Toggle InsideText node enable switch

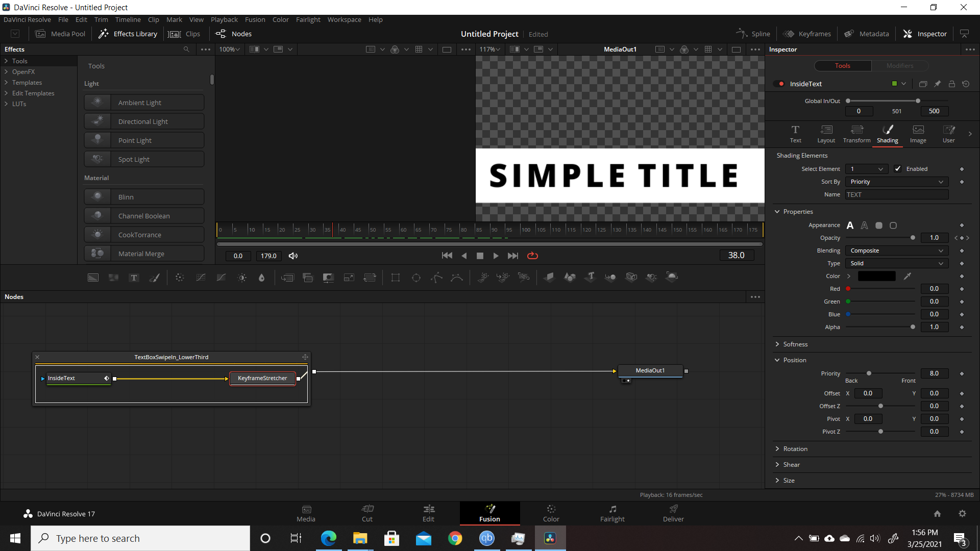[x=779, y=84]
